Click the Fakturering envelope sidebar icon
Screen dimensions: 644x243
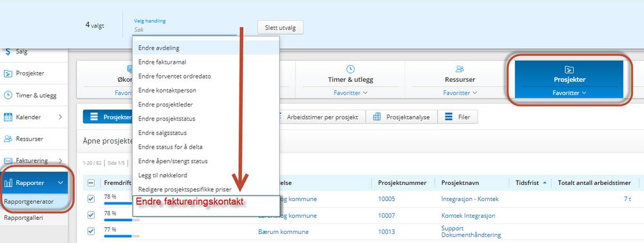[8, 160]
